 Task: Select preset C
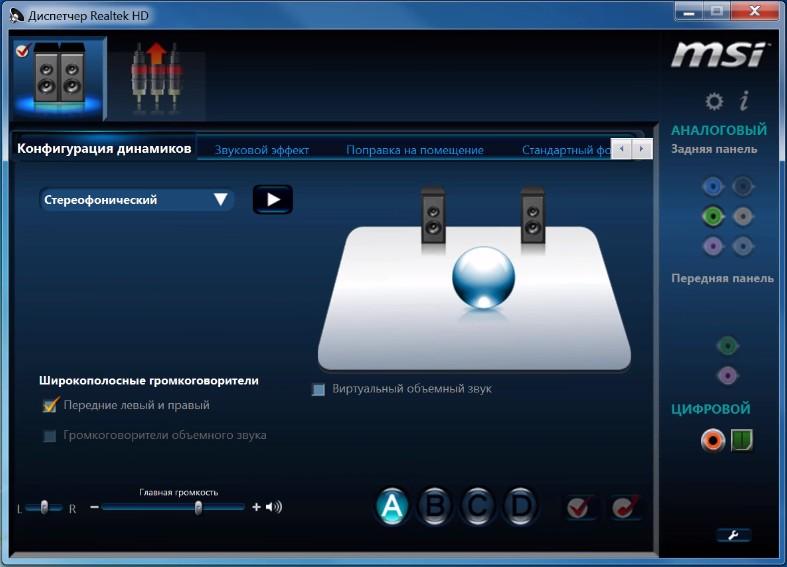[477, 507]
